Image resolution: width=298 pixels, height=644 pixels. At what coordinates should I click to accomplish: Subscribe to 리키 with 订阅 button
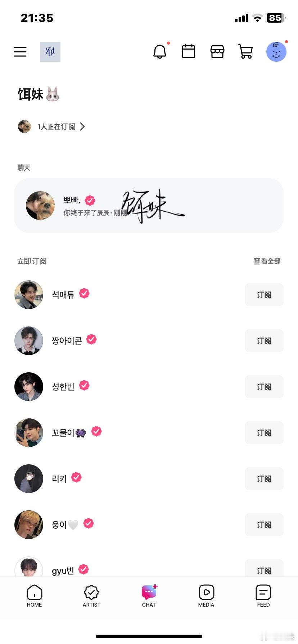pyautogui.click(x=264, y=479)
